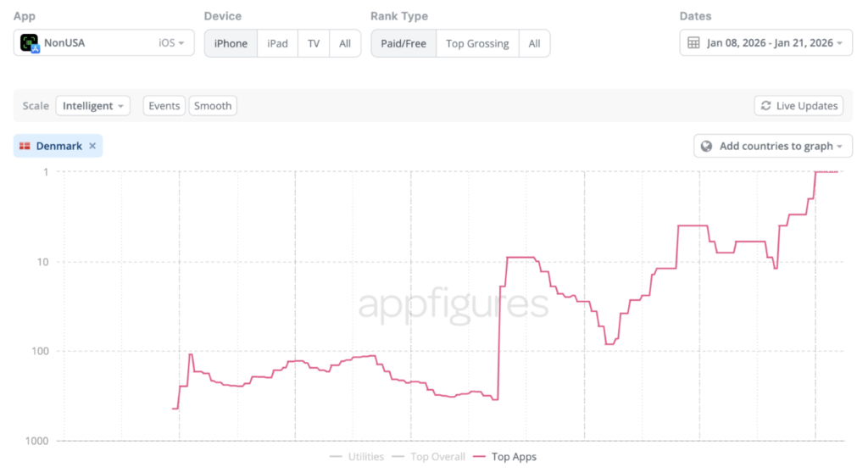Screen dimensions: 868x473
Task: Switch device to TV
Action: [314, 43]
